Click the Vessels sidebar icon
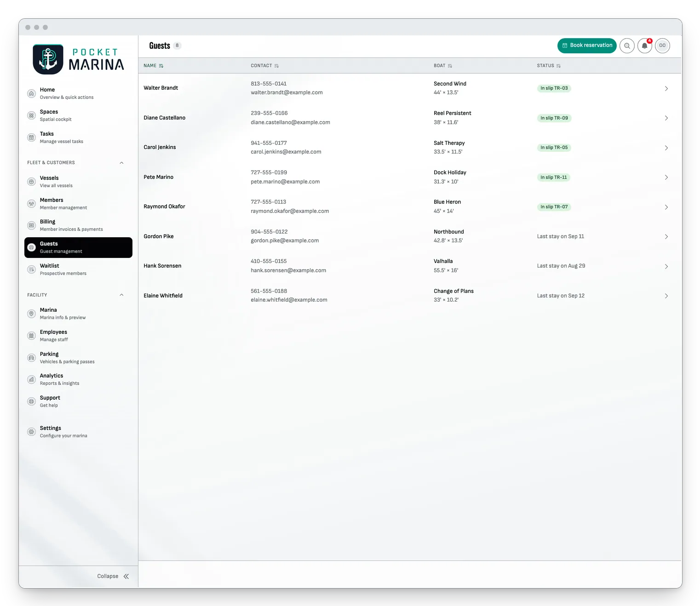Image resolution: width=700 pixels, height=606 pixels. (31, 182)
